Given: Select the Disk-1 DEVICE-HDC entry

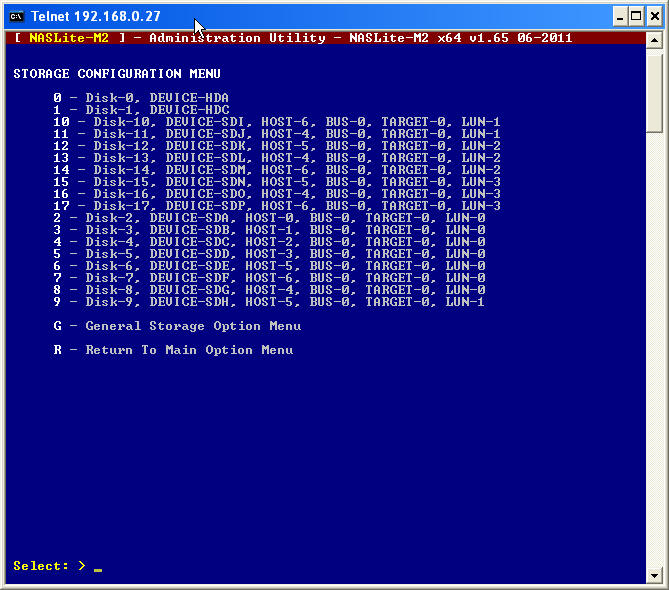Looking at the screenshot, I should 141,110.
